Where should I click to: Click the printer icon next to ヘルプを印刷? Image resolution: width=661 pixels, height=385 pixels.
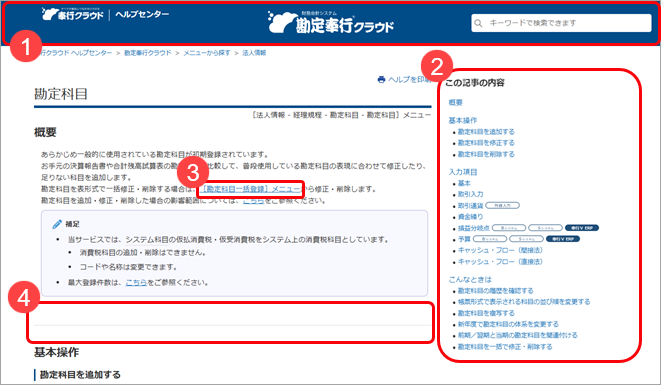click(x=382, y=79)
